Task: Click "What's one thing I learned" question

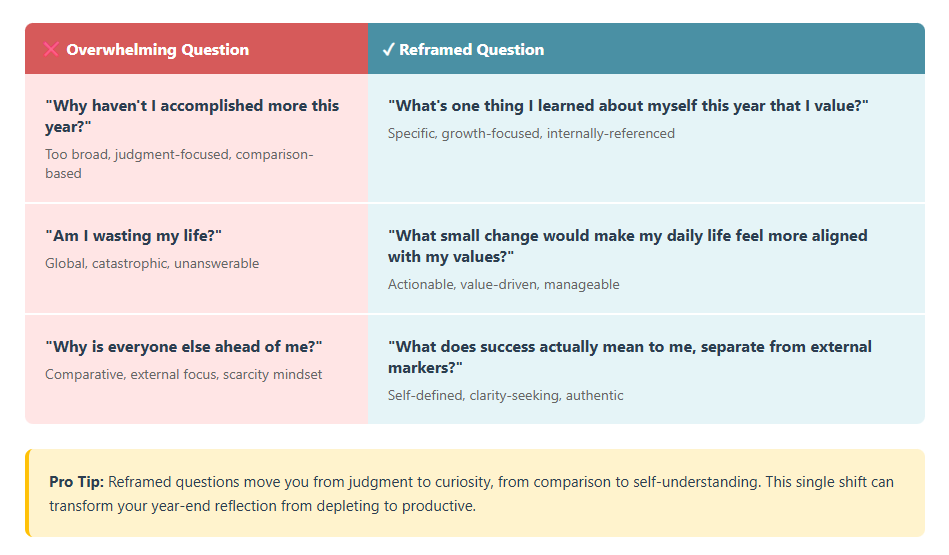Action: pyautogui.click(x=628, y=105)
